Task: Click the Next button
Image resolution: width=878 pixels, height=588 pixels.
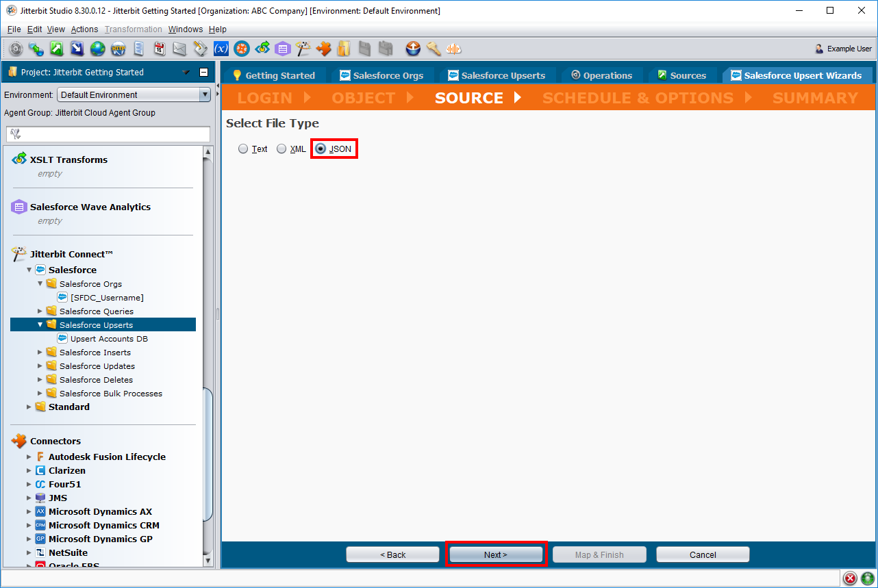Action: 495,554
